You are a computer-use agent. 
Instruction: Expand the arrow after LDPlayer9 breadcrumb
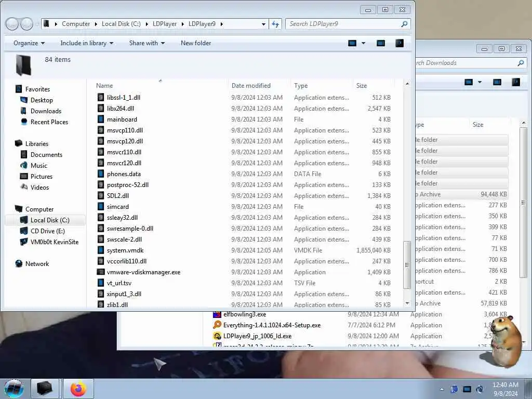221,24
